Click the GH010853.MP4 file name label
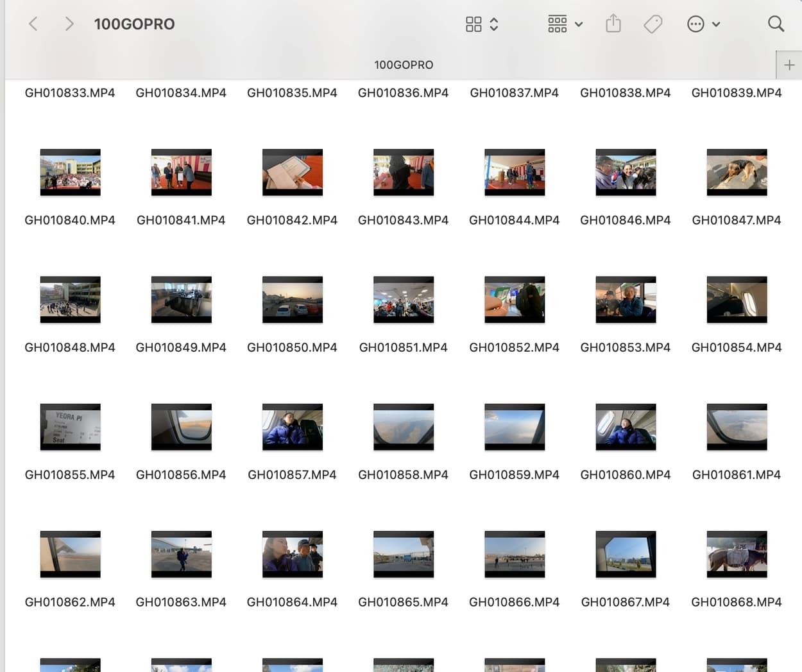 [x=626, y=347]
